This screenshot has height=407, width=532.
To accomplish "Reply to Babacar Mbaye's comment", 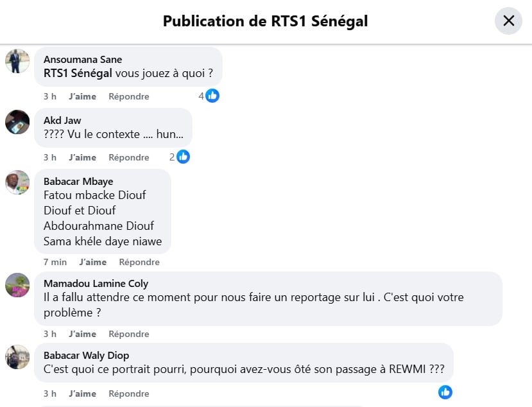I will pos(139,262).
